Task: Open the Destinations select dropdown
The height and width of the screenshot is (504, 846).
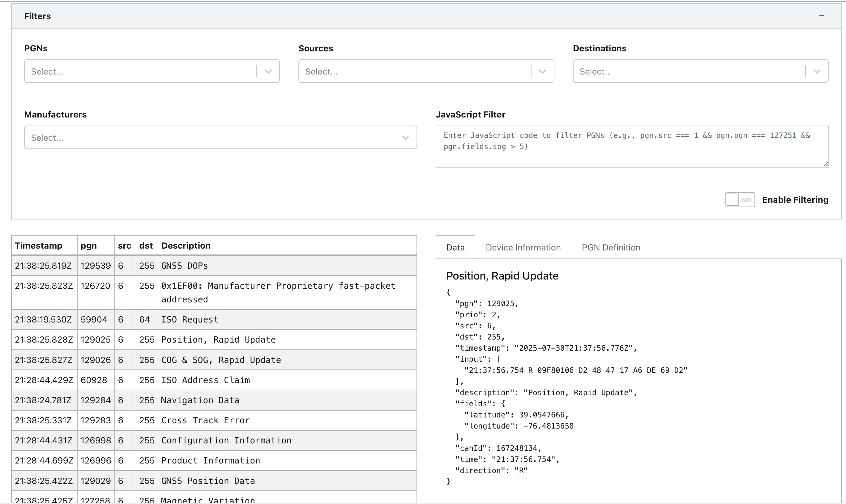Action: [x=700, y=71]
